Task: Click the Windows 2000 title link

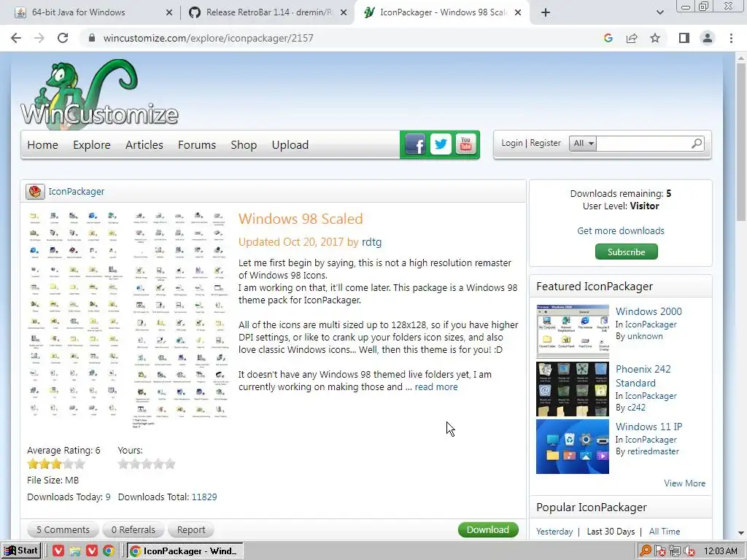Action: [649, 311]
